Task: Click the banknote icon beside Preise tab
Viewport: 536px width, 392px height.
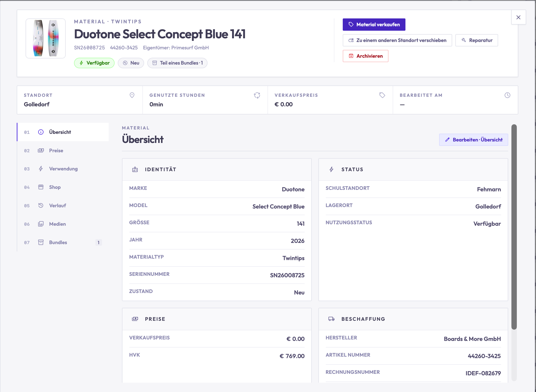Action: pos(41,151)
